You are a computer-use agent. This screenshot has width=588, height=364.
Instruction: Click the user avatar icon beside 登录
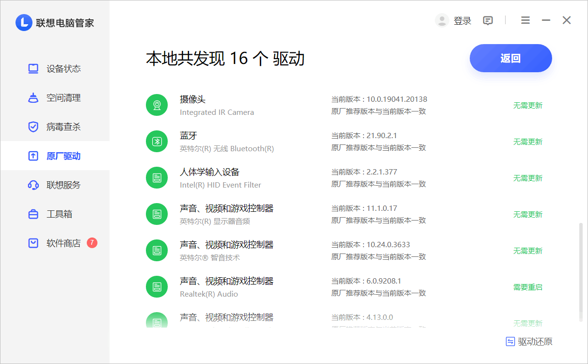click(x=442, y=20)
